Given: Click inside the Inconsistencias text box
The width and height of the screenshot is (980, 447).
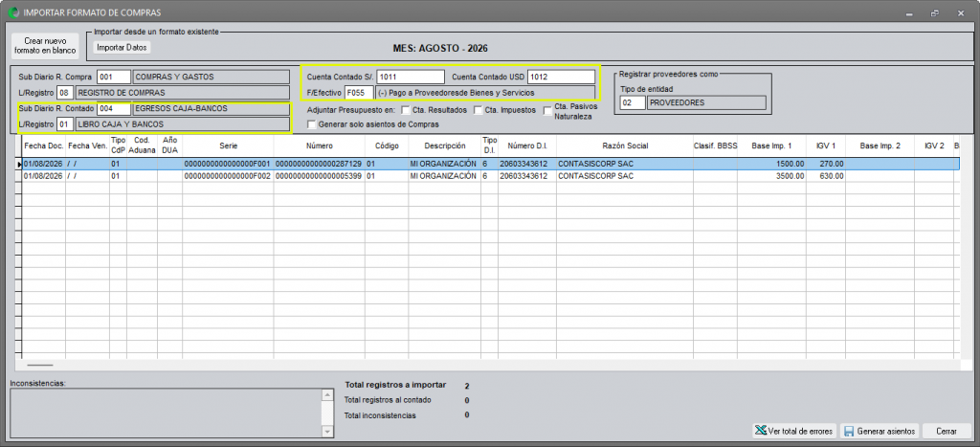Looking at the screenshot, I should tap(166, 413).
